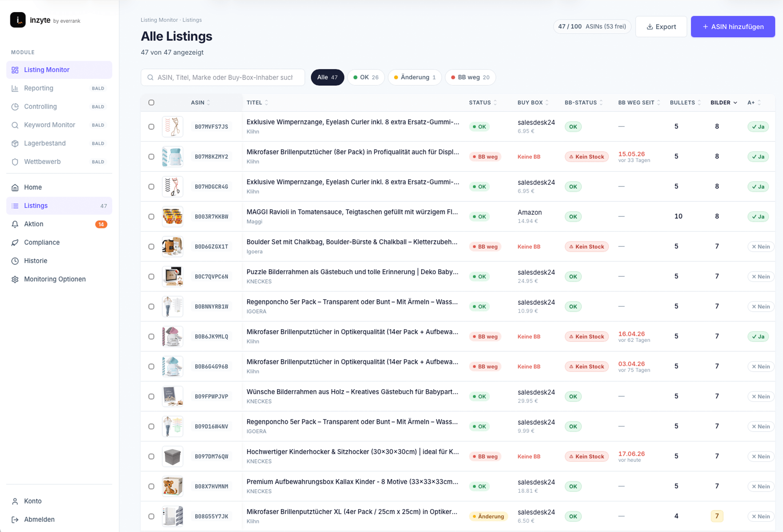This screenshot has height=532, width=783.
Task: Sort table by BUY BOX column
Action: point(533,103)
